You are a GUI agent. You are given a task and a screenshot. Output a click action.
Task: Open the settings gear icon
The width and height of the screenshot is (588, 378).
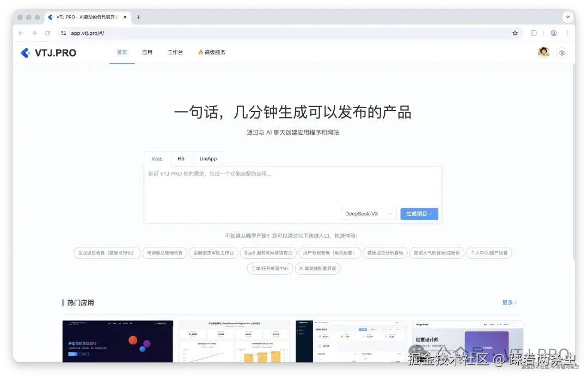(x=562, y=52)
